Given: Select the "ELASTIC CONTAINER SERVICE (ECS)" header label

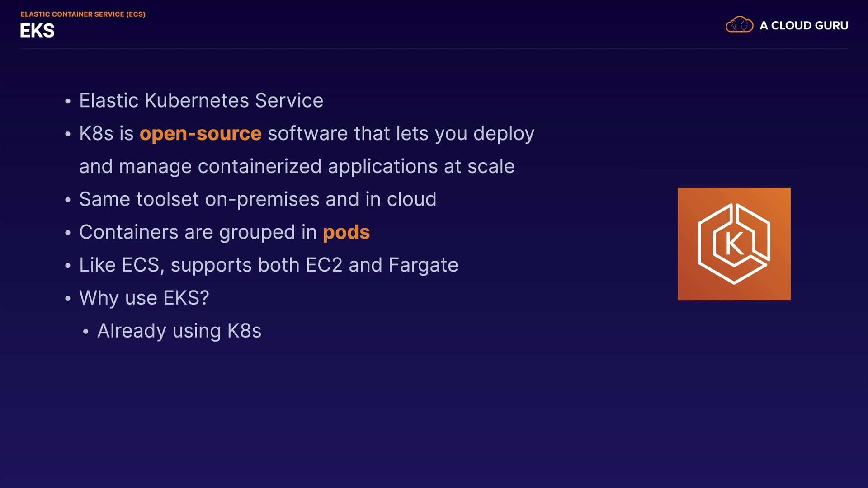Looking at the screenshot, I should click(83, 14).
